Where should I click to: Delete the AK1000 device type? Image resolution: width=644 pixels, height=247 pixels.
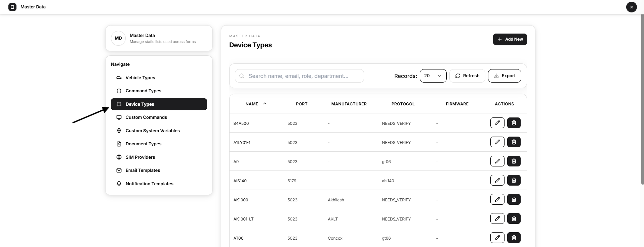pos(514,199)
